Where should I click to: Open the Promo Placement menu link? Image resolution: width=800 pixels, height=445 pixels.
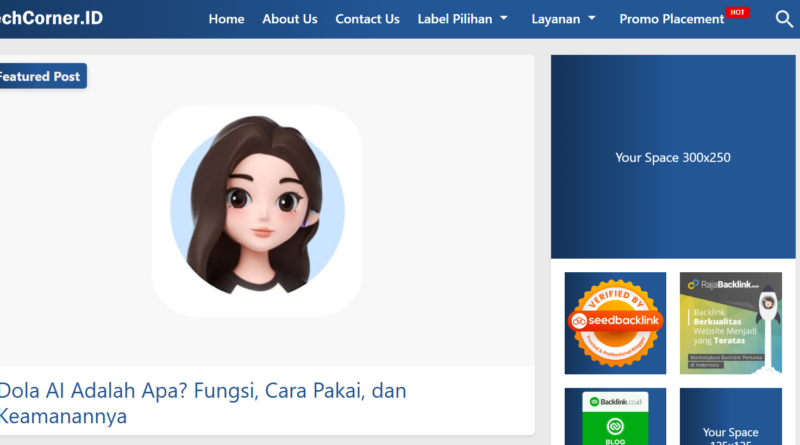click(671, 19)
